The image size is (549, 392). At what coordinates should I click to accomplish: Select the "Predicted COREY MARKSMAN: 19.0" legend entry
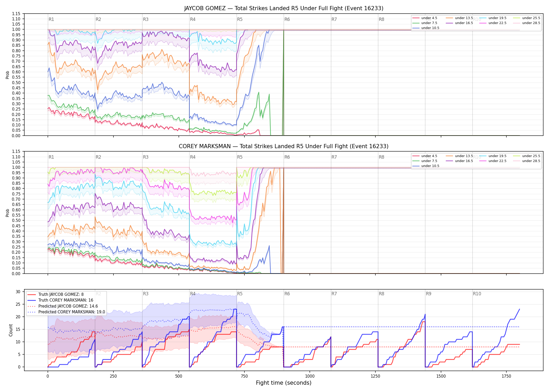(66, 312)
